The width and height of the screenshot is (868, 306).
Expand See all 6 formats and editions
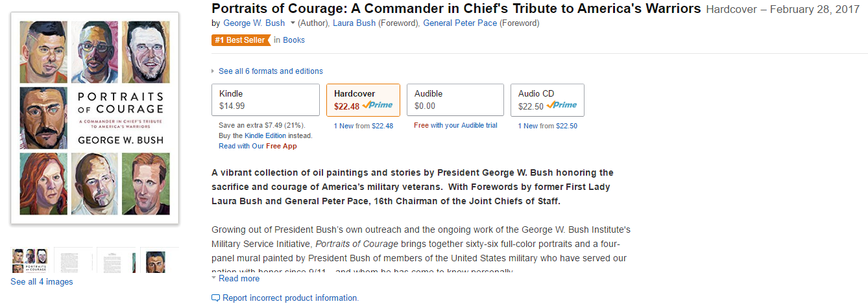click(x=271, y=71)
